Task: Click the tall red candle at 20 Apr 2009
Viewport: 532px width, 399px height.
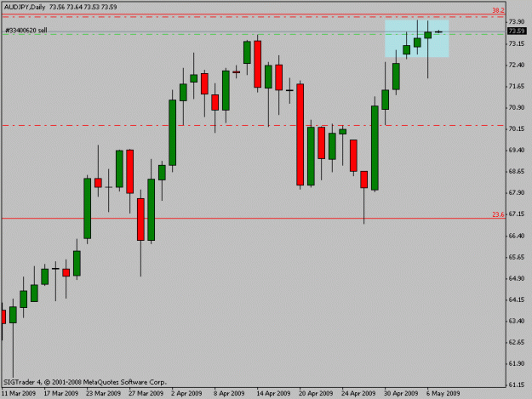Action: tap(300, 134)
